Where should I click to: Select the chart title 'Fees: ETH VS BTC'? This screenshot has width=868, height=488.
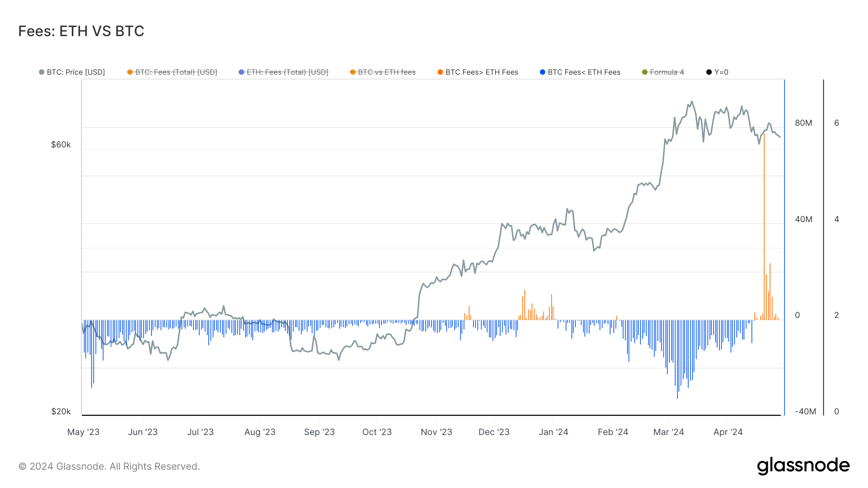[81, 30]
